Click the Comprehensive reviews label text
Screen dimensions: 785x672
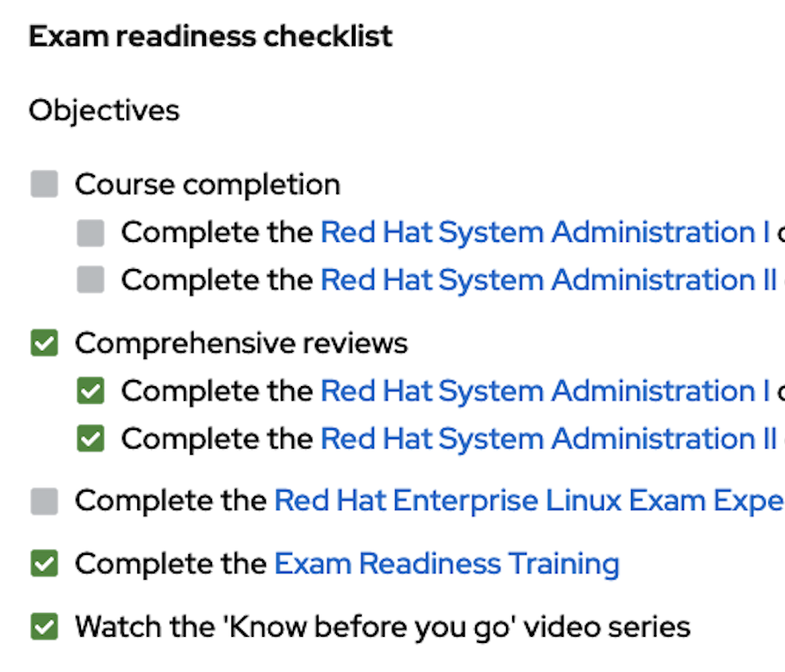(241, 342)
